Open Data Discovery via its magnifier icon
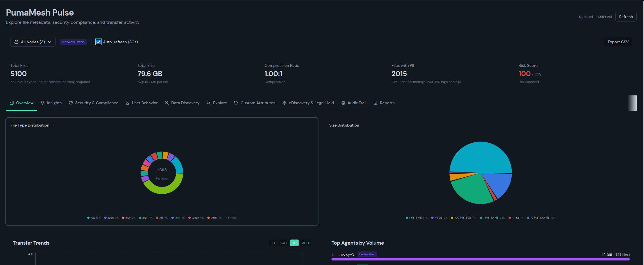 (167, 103)
